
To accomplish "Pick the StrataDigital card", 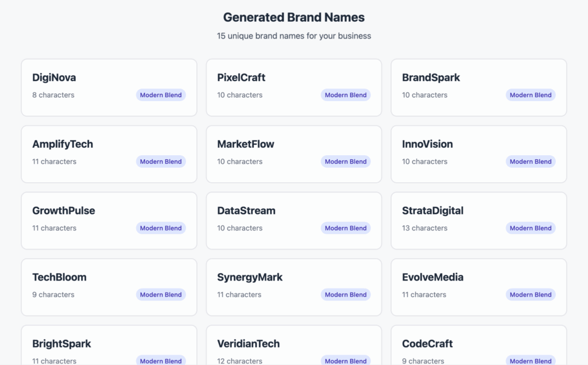I will (x=478, y=220).
